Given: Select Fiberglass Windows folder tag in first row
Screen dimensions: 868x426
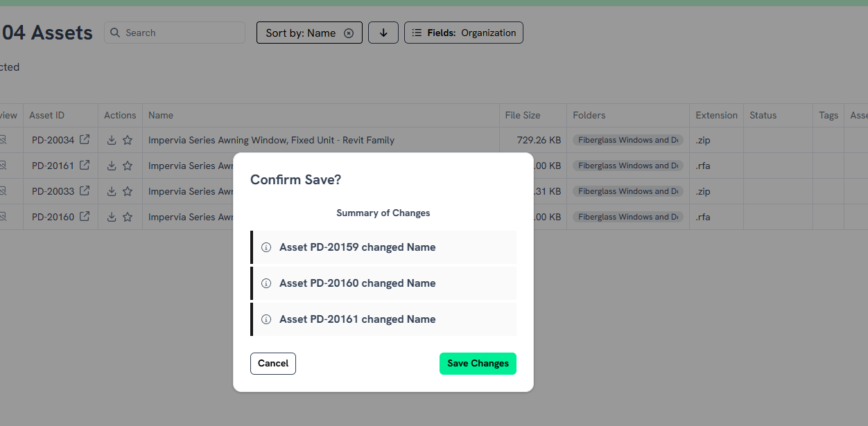Looking at the screenshot, I should coord(628,140).
